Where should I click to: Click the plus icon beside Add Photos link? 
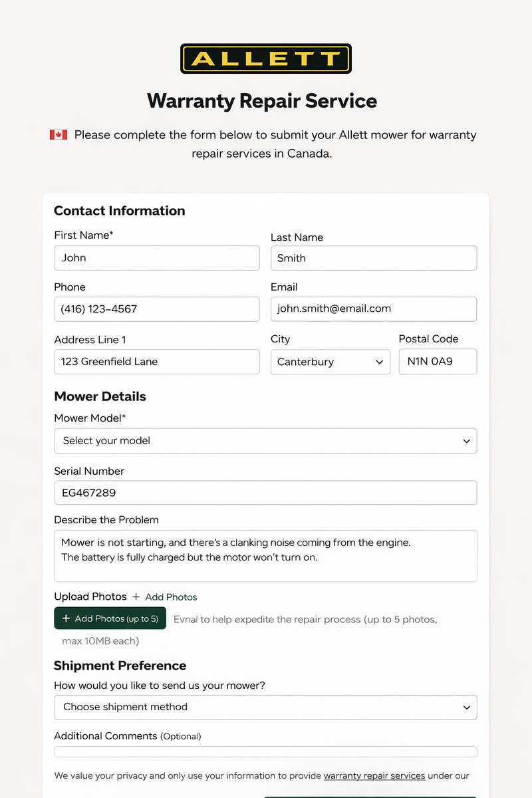pos(136,597)
